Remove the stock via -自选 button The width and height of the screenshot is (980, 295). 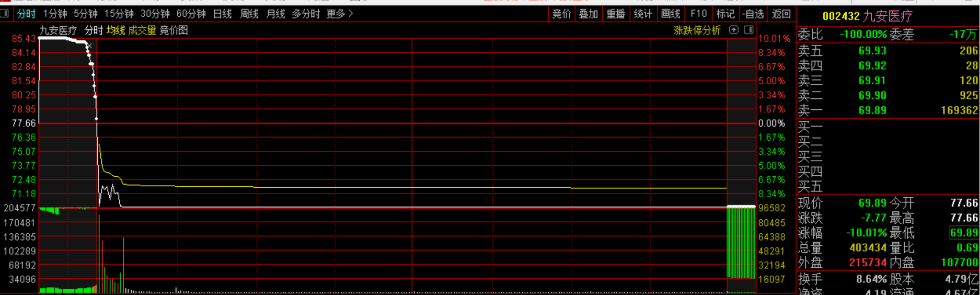[753, 14]
